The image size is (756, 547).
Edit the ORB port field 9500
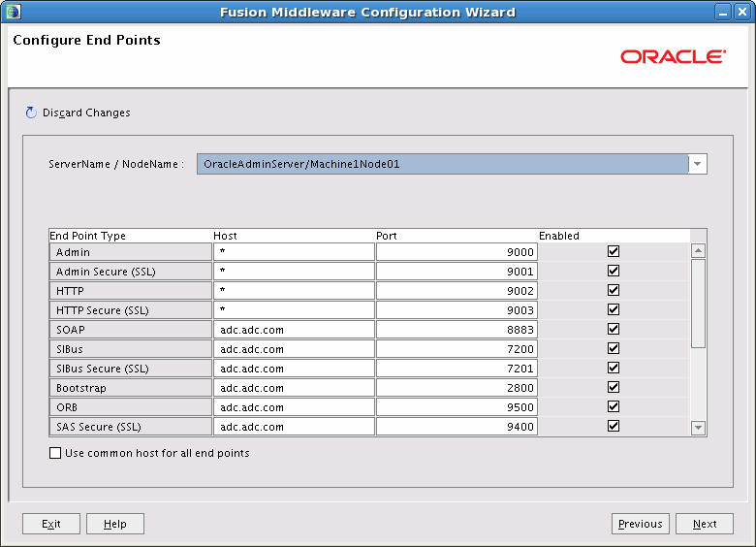[x=457, y=407]
